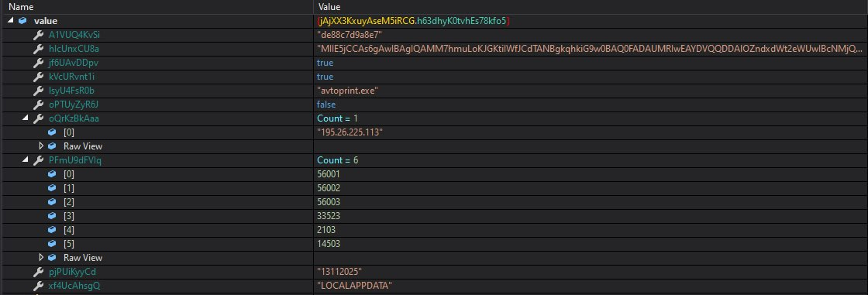Click the cube icon of the 2103 row
The height and width of the screenshot is (295, 868).
click(x=52, y=229)
